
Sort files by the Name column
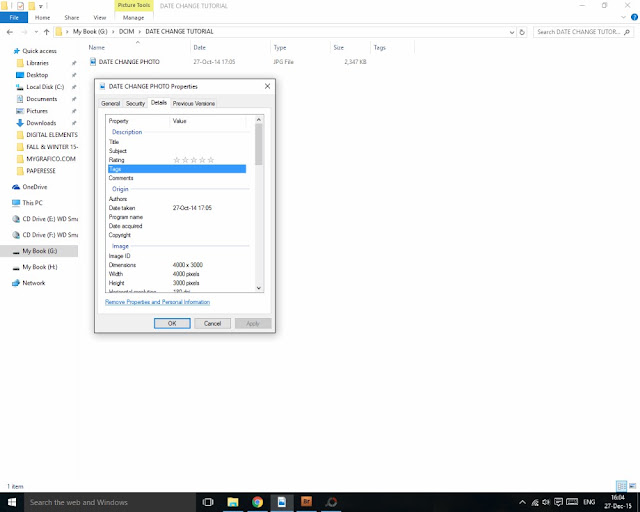97,47
